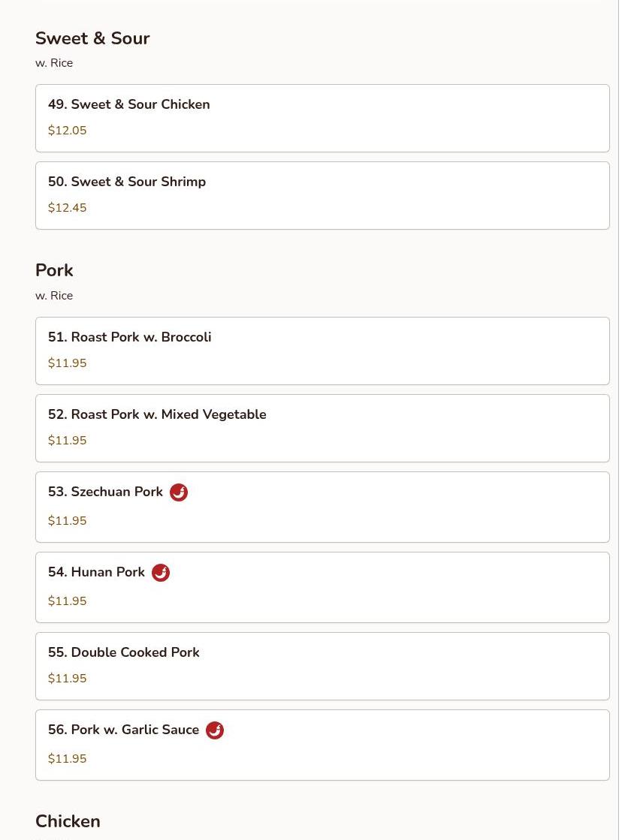The height and width of the screenshot is (840, 634).
Task: Open the 49. Sweet & Sour Chicken item
Action: point(322,119)
